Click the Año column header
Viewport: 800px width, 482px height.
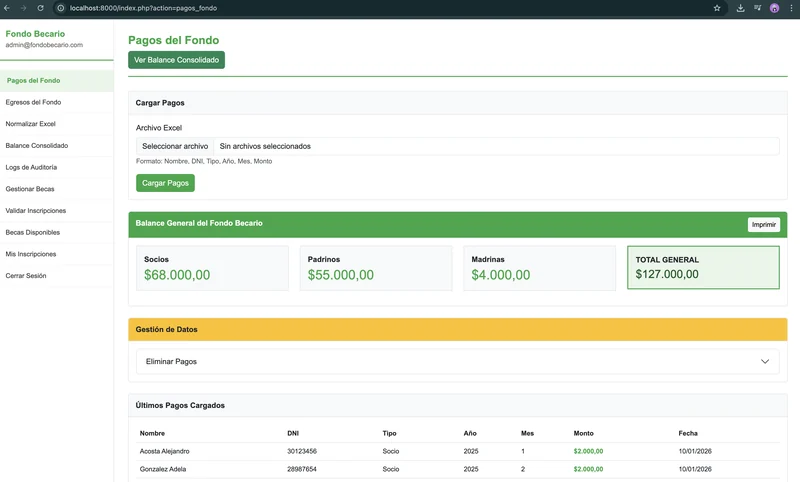[x=470, y=433]
